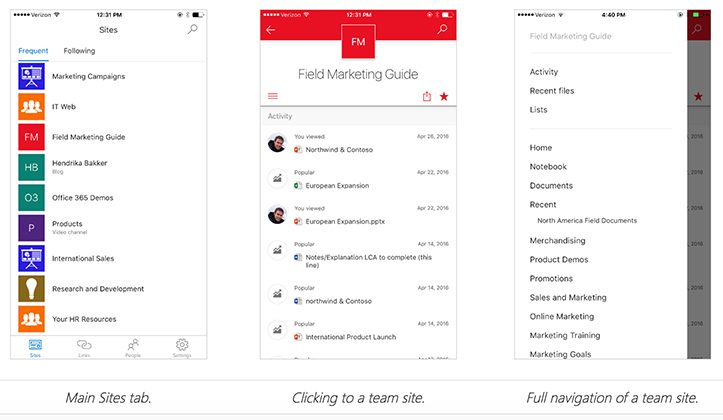Screen dimensions: 723x420
Task: Open Merchandising navigation link
Action: [557, 241]
